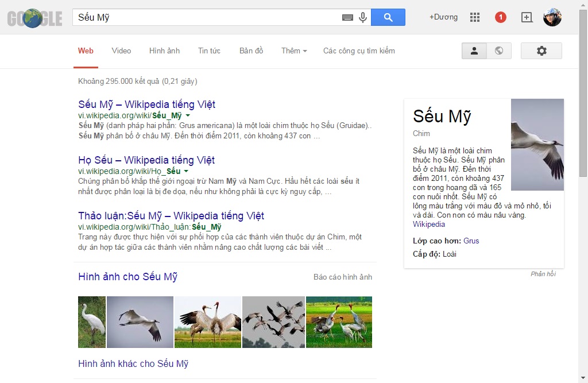
Task: Switch to the Tin tức tab
Action: click(209, 51)
